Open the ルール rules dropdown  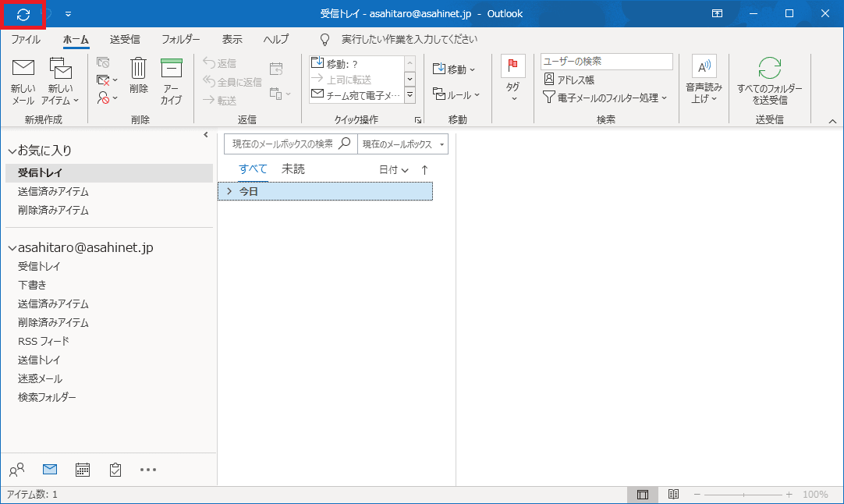pyautogui.click(x=456, y=94)
